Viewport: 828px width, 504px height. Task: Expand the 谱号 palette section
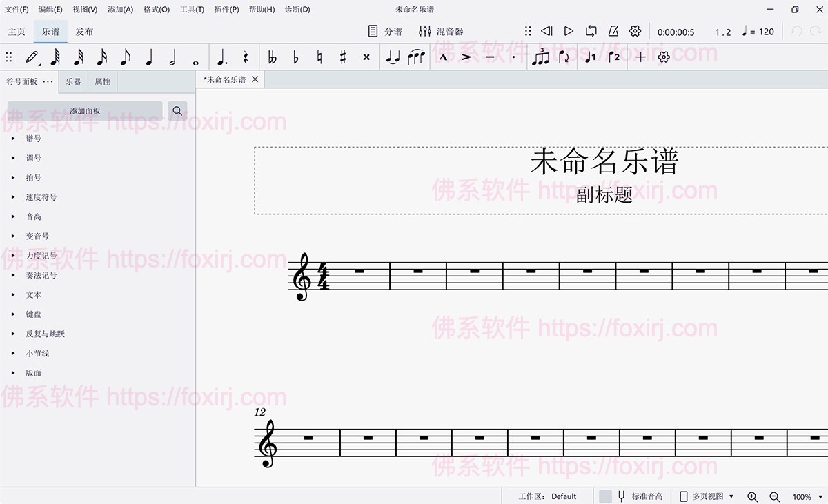point(34,139)
